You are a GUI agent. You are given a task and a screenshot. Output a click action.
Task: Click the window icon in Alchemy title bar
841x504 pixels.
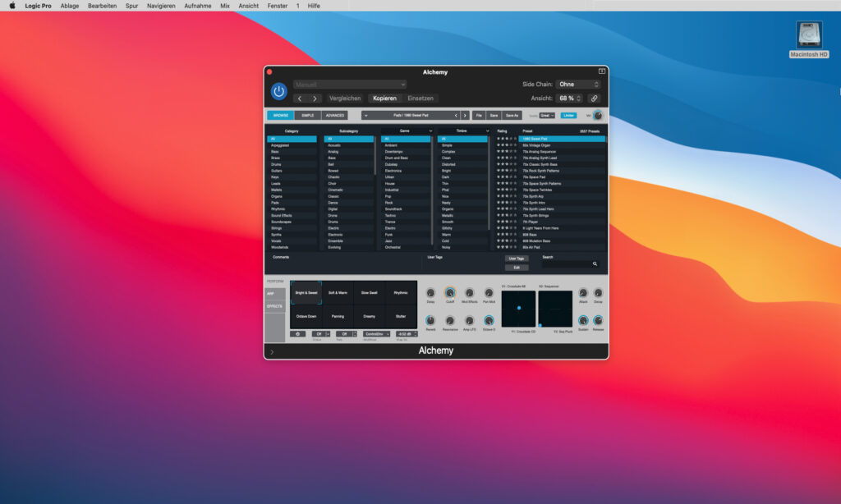pyautogui.click(x=602, y=71)
